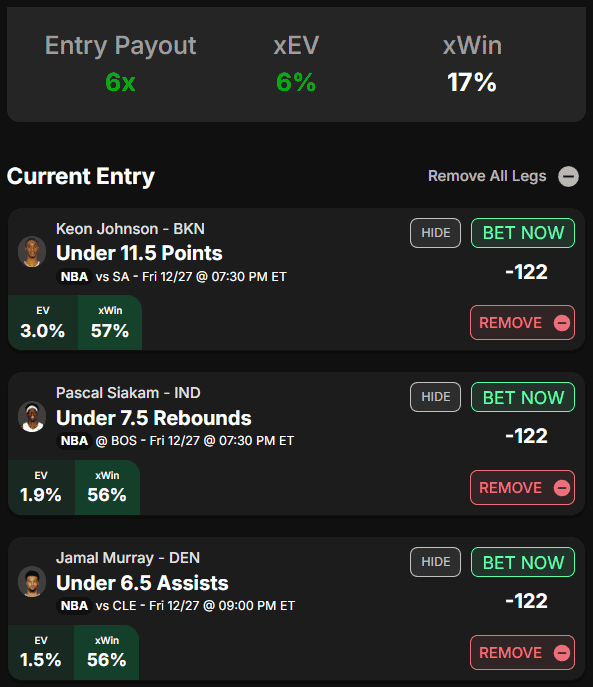Screen dimensions: 593x687
Task: Bet now on Keon Johnson Under 11.5 Points
Action: (x=523, y=233)
